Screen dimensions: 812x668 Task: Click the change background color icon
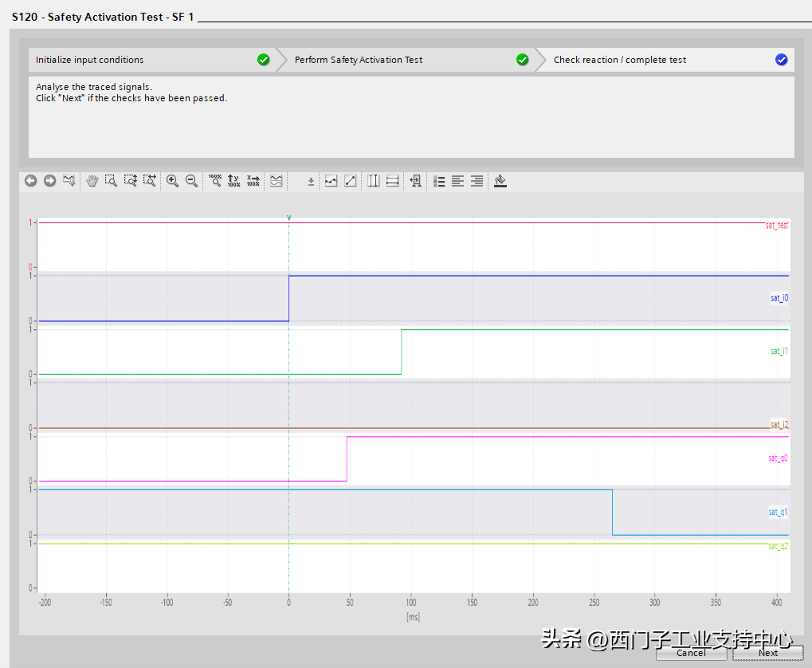pos(500,181)
